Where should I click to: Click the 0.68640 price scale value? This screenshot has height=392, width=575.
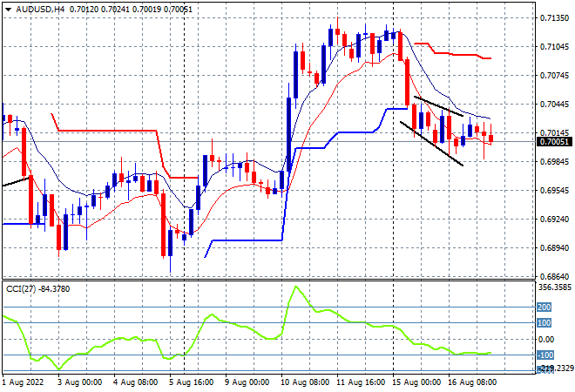point(554,276)
